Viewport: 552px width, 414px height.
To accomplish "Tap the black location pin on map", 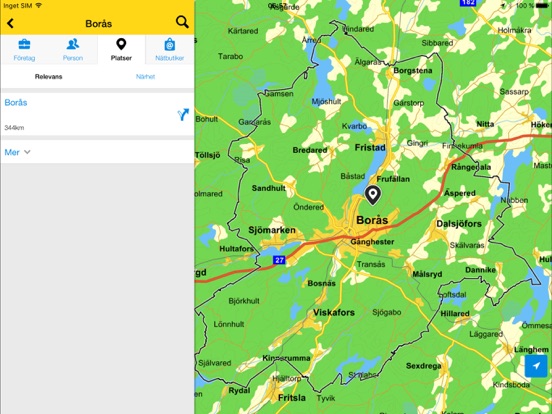I will tap(372, 195).
